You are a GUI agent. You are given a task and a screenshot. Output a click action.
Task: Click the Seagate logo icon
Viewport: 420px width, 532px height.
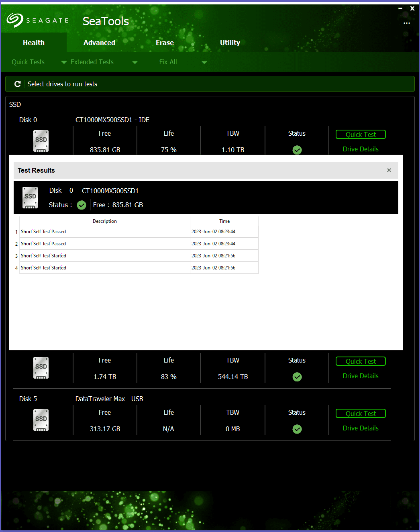(x=15, y=20)
